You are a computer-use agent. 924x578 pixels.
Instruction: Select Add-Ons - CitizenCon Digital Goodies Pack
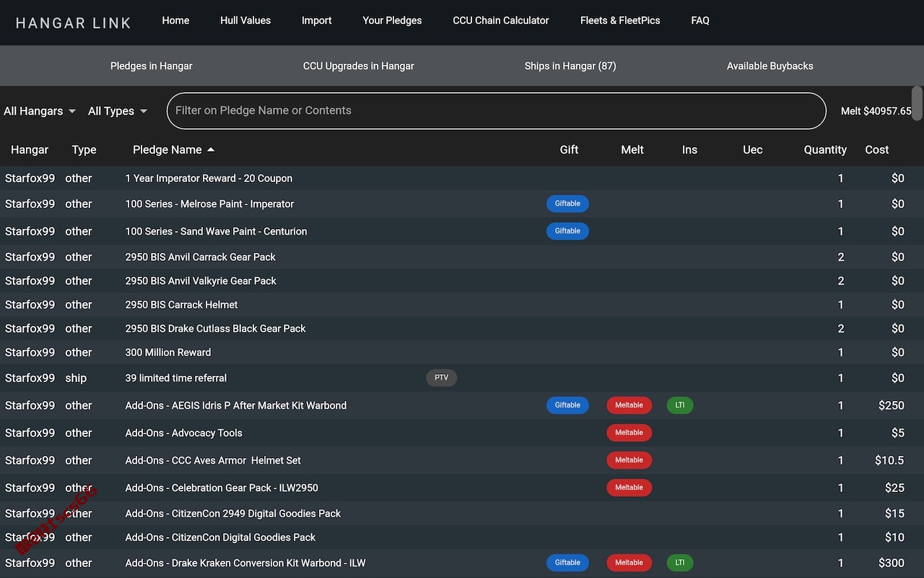220,538
